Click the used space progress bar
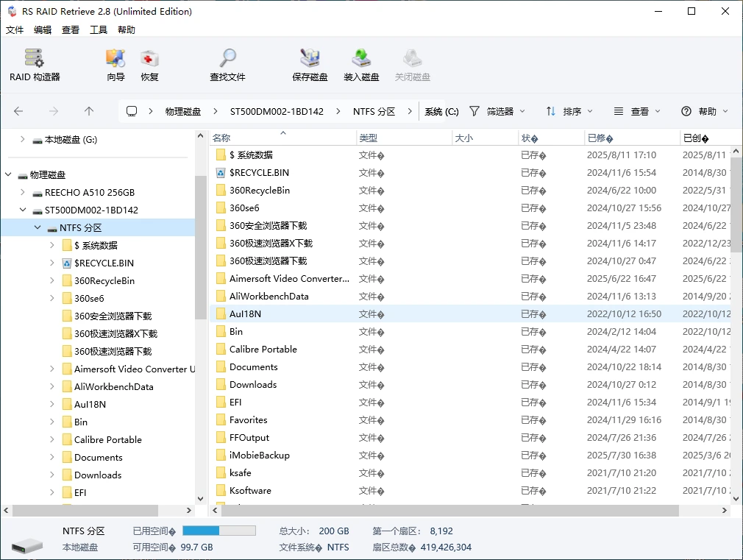Image resolution: width=743 pixels, height=560 pixels. point(218,530)
